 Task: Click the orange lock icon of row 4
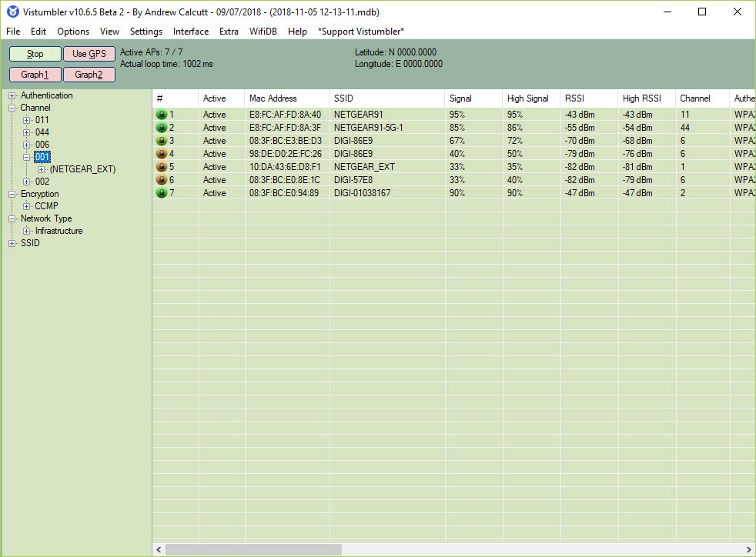click(x=162, y=154)
